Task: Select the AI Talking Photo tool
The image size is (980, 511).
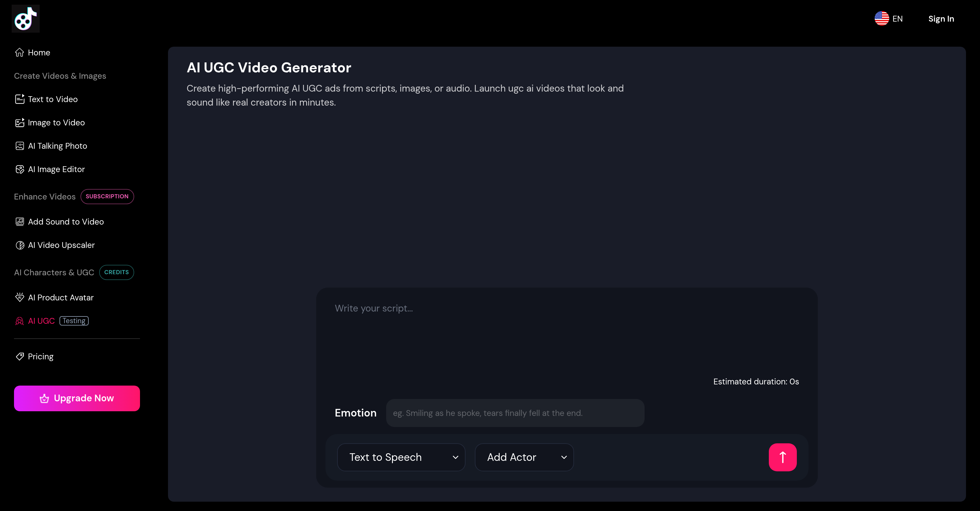Action: click(57, 146)
